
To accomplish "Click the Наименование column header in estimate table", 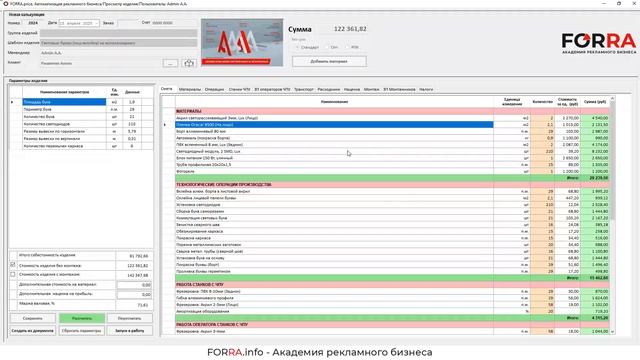I will pyautogui.click(x=334, y=102).
